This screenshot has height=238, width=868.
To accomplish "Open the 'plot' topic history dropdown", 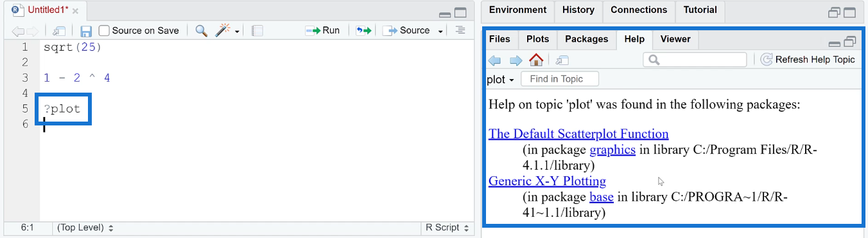I will (501, 80).
